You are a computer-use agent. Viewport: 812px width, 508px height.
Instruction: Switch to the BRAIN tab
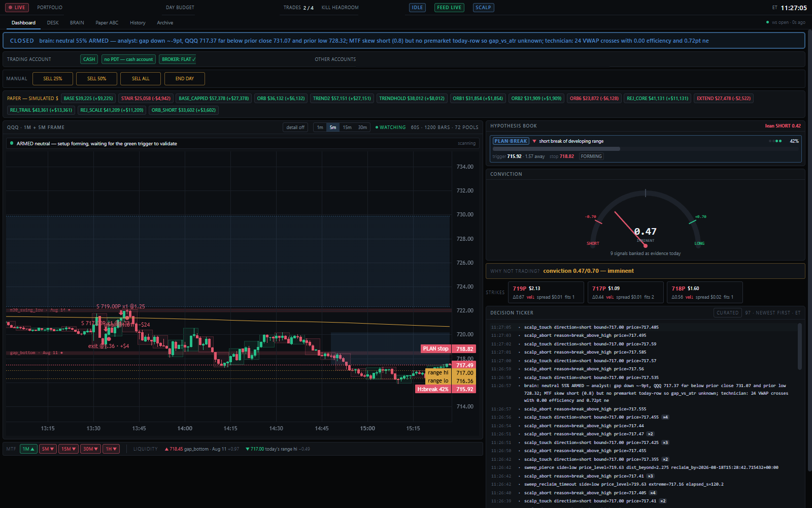tap(77, 23)
